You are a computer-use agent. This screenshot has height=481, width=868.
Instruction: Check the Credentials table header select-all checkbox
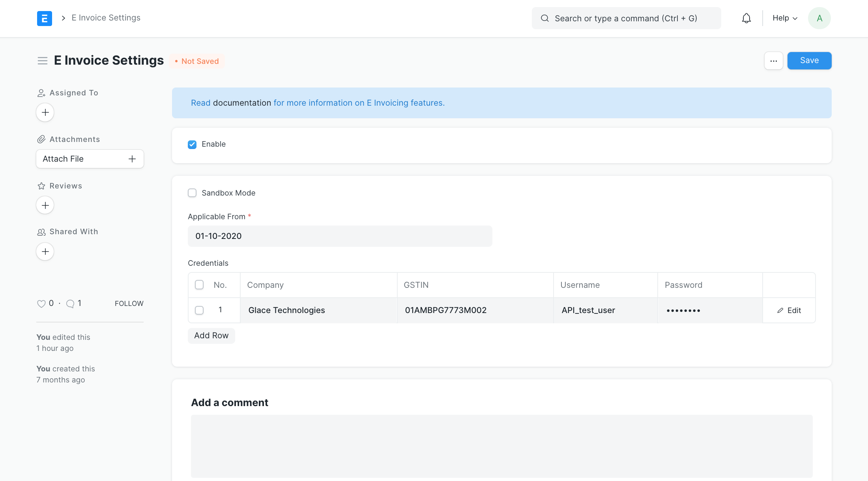199,285
